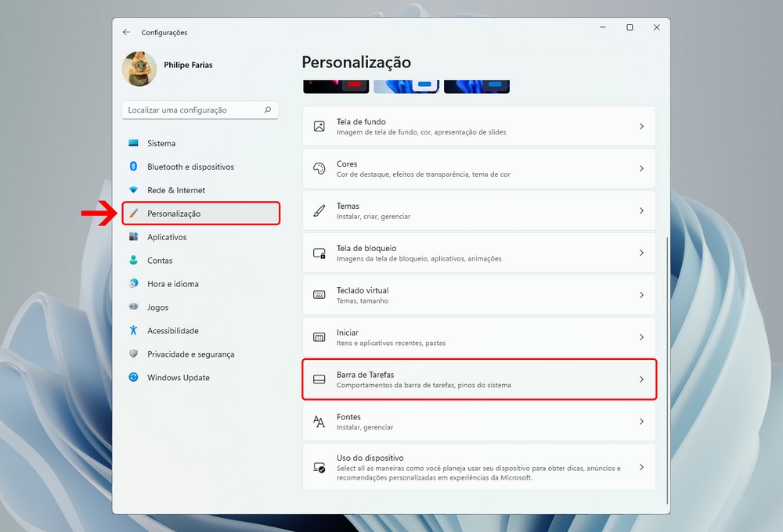Open Aplicativos in the sidebar
Screen dimensions: 783x532
[x=167, y=237]
